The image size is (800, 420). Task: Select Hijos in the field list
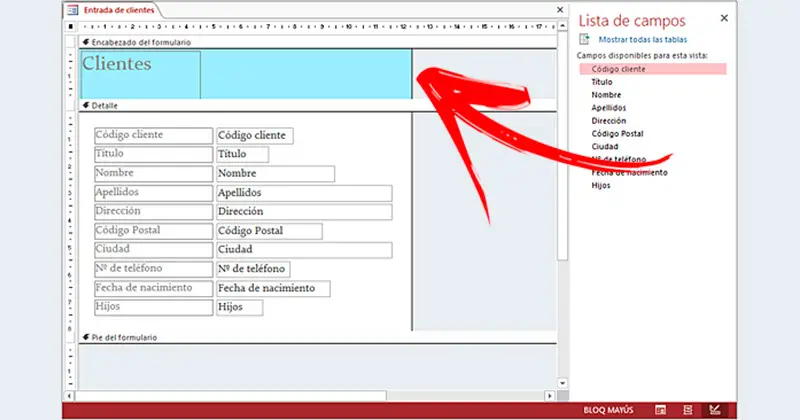tap(601, 185)
